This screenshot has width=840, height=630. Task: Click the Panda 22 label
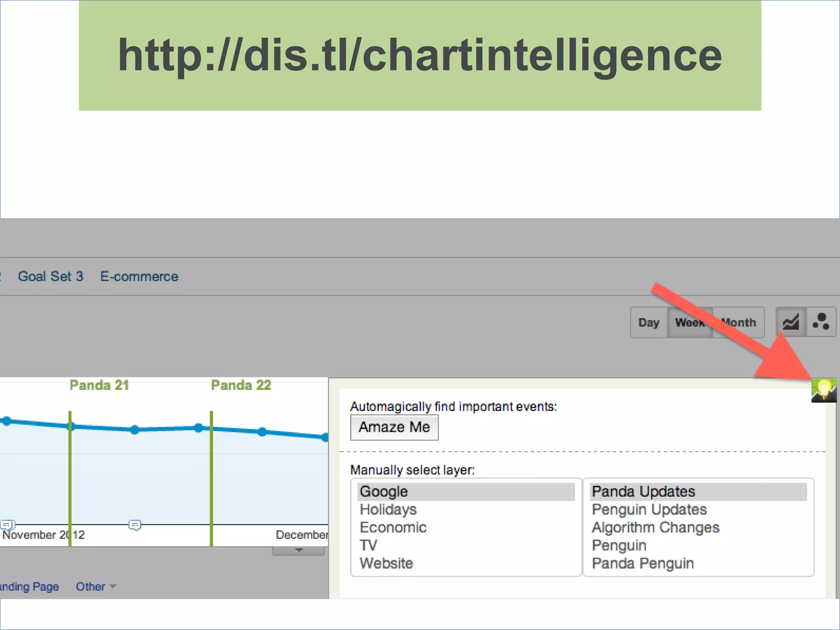pos(241,385)
